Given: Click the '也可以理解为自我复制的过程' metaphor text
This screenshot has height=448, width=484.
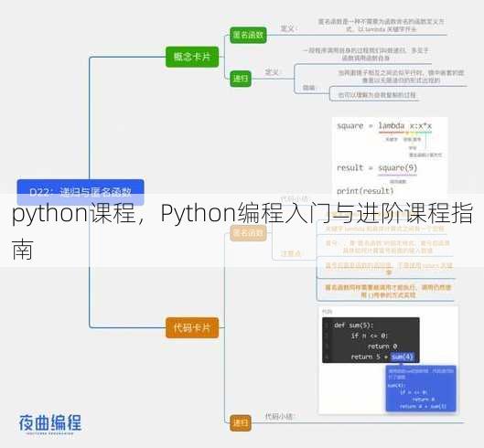Looking at the screenshot, I should 377,95.
